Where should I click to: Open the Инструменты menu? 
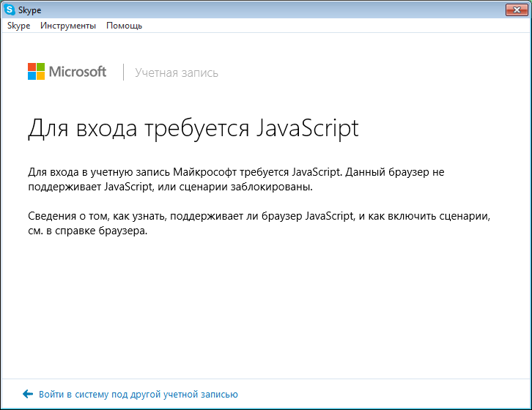point(68,26)
